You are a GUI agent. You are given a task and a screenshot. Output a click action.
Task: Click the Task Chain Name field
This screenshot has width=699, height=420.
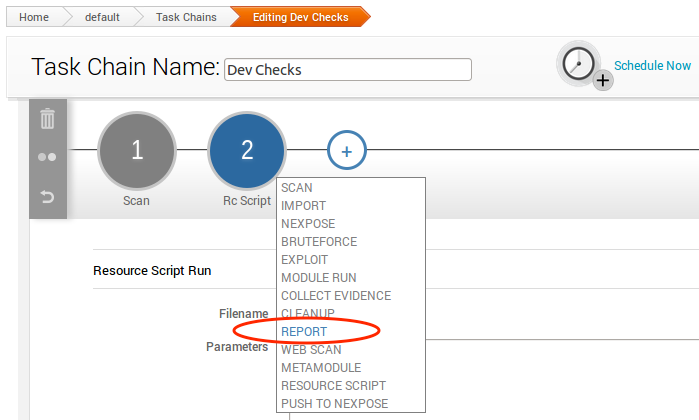coord(347,70)
